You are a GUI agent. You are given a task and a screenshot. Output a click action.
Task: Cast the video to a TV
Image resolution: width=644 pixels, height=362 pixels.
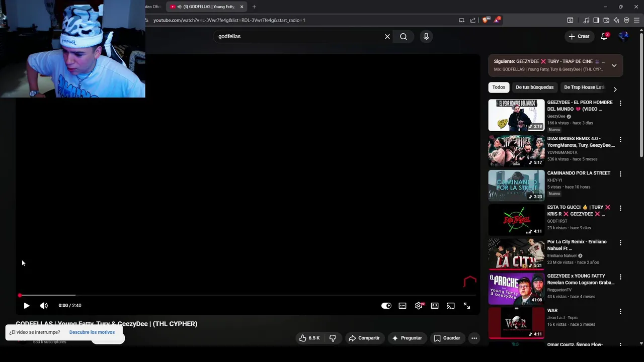tap(451, 306)
